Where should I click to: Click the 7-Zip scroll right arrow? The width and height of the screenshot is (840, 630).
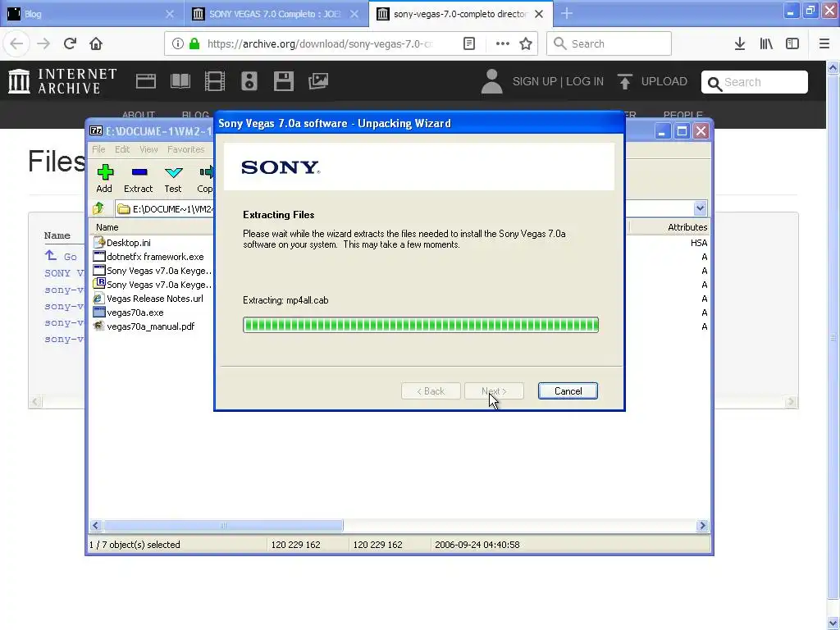point(702,526)
